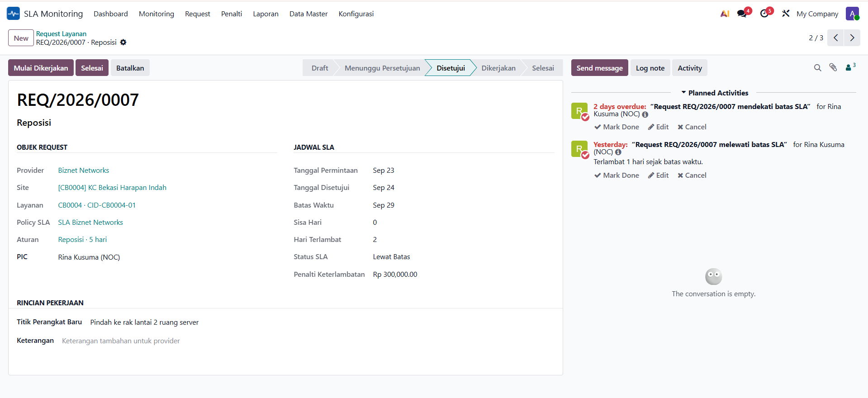Collapse the Planned Activities section
The height and width of the screenshot is (398, 868).
click(x=715, y=93)
